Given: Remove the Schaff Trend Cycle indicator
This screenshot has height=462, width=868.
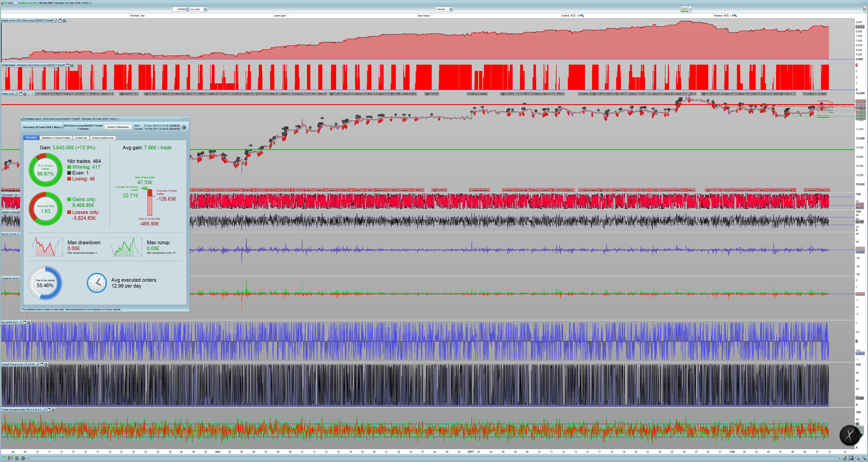Looking at the screenshot, I should coord(46,365).
